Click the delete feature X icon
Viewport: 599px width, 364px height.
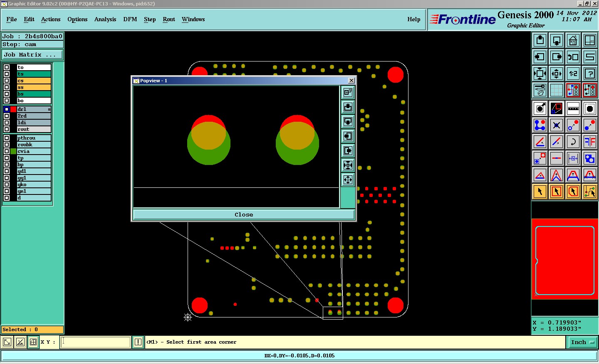[557, 125]
